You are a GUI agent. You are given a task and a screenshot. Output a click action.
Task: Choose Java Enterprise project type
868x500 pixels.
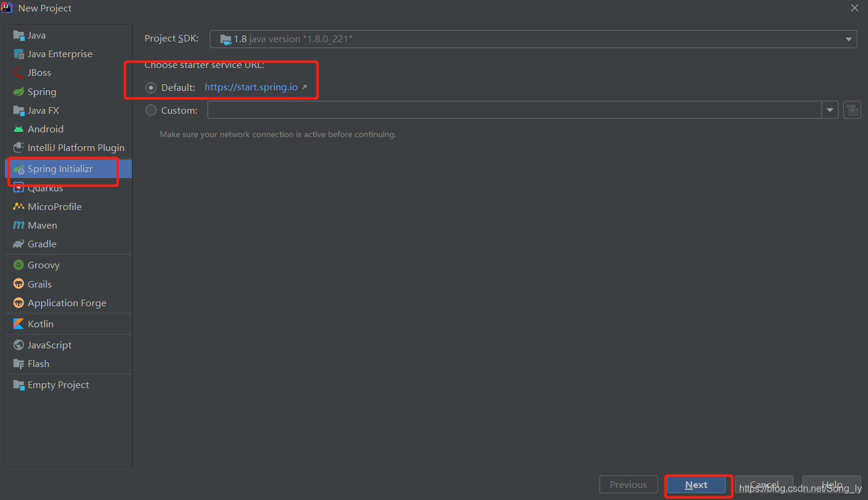[60, 54]
